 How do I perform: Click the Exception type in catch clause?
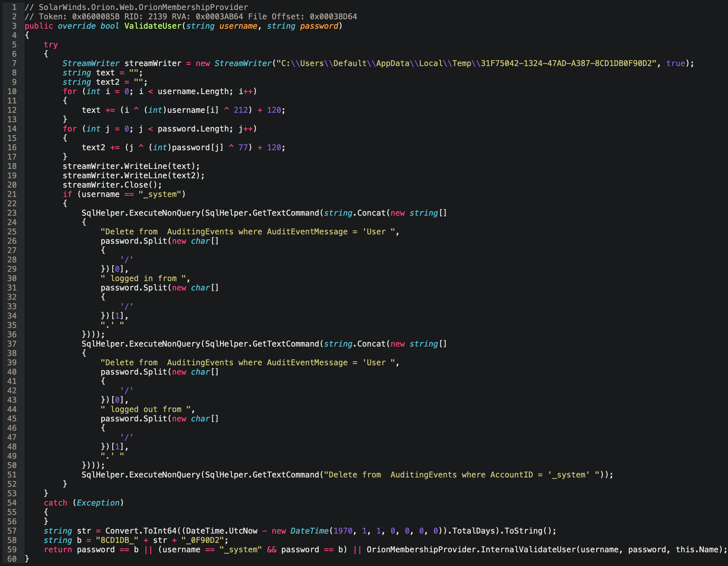tap(98, 503)
